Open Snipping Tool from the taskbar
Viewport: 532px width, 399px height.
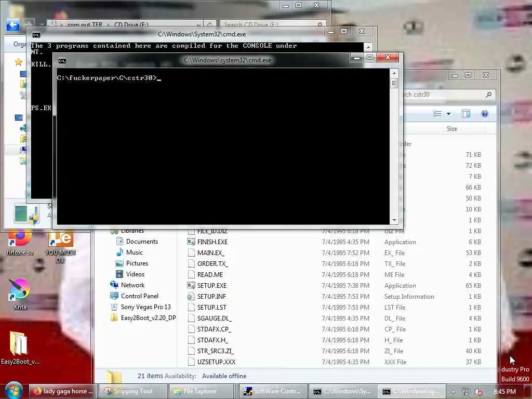[x=132, y=391]
